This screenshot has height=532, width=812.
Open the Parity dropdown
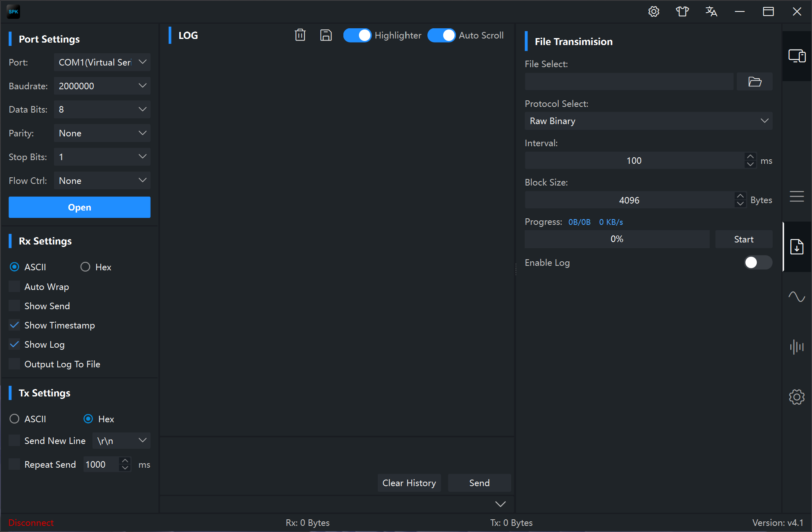(x=102, y=133)
